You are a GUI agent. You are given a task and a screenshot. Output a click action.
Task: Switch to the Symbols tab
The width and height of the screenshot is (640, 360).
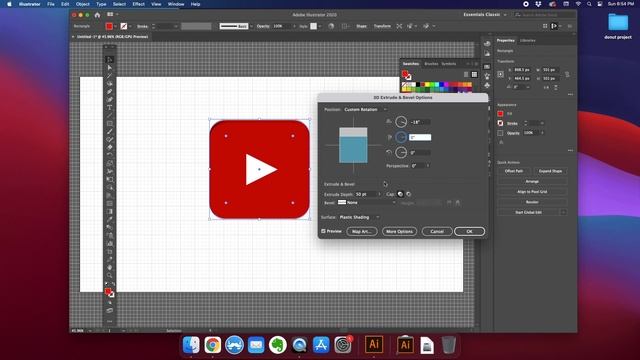(449, 64)
